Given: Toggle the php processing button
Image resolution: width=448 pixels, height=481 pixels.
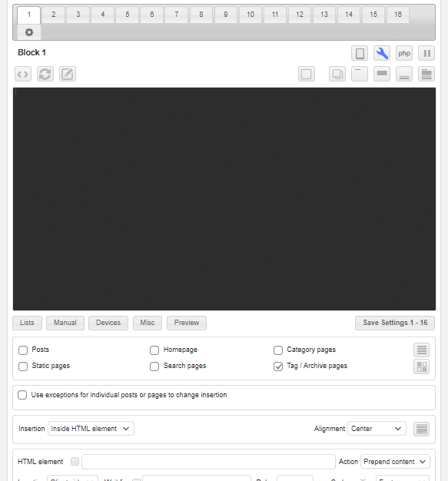Looking at the screenshot, I should click(x=404, y=53).
